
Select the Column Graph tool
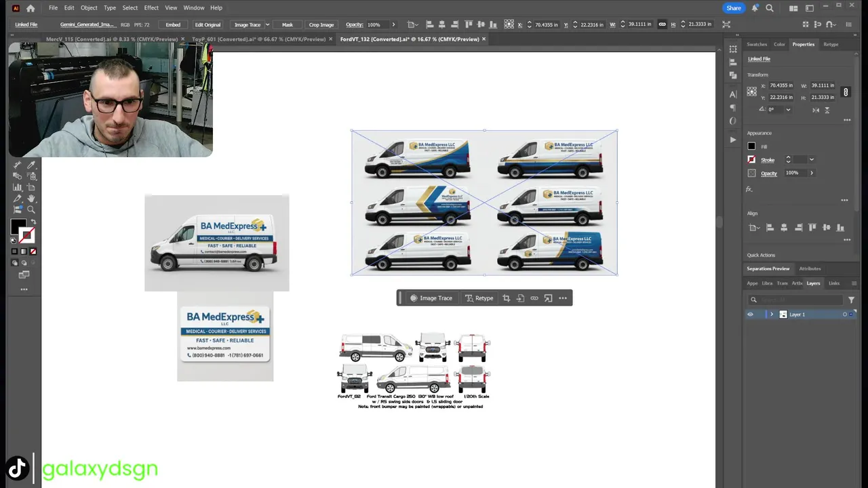pyautogui.click(x=17, y=187)
